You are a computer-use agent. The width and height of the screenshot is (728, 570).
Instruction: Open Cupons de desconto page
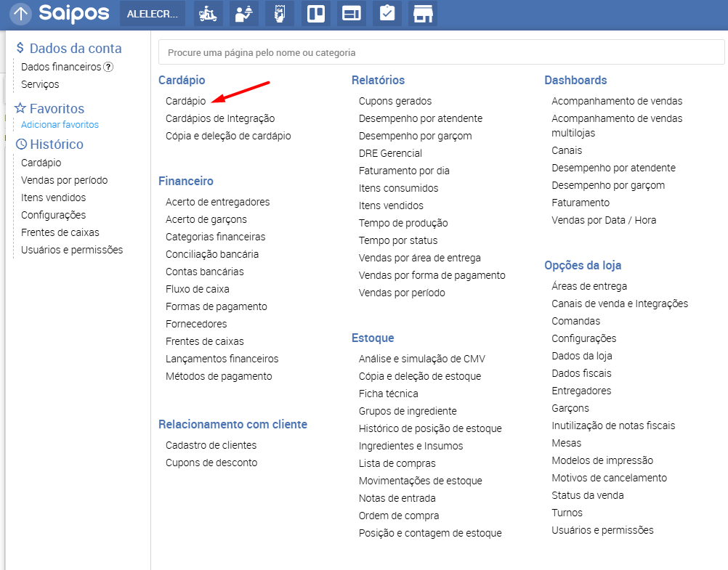pyautogui.click(x=211, y=463)
